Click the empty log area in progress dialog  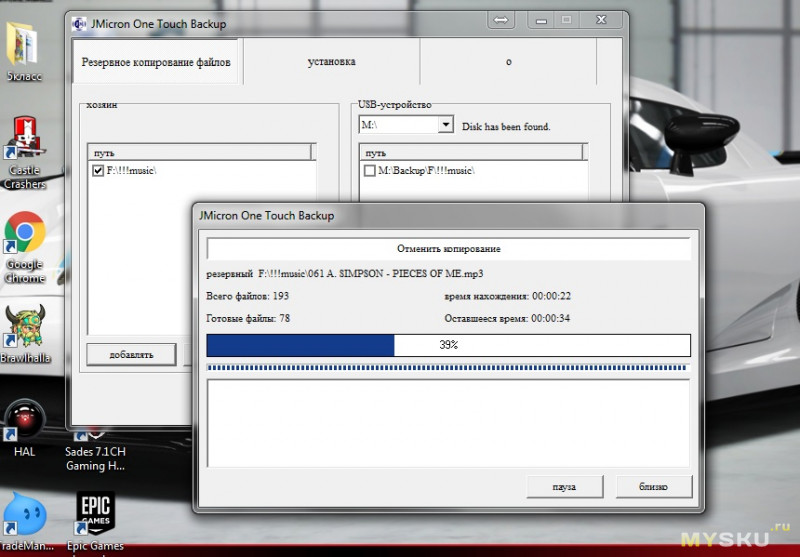(x=448, y=423)
